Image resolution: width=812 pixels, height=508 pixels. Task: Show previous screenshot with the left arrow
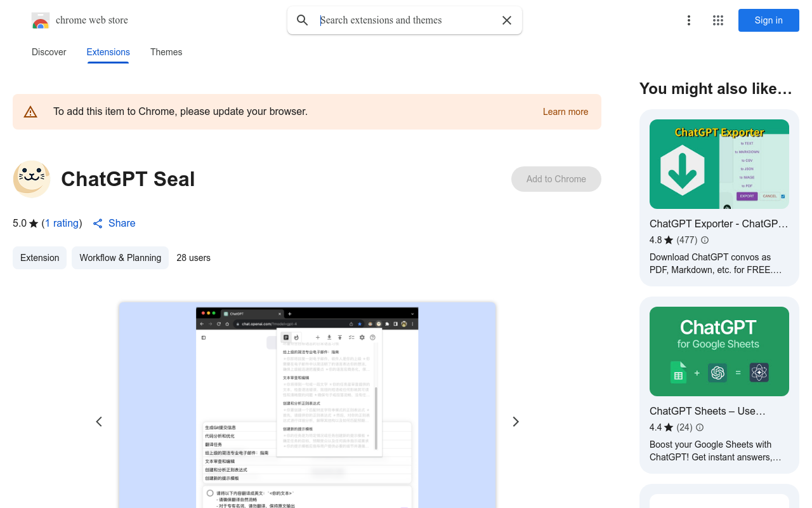click(x=99, y=421)
